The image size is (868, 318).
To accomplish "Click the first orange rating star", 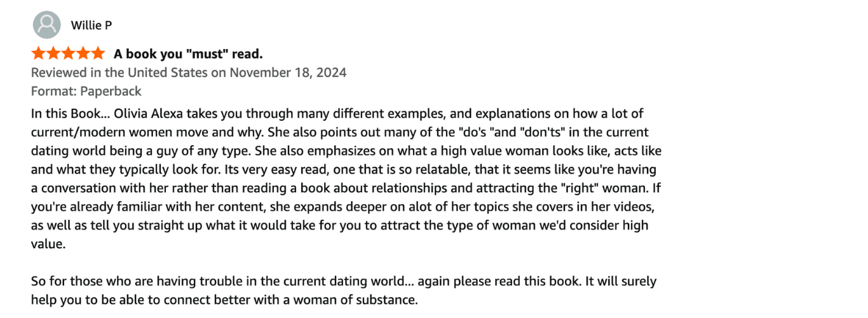I will pos(39,53).
